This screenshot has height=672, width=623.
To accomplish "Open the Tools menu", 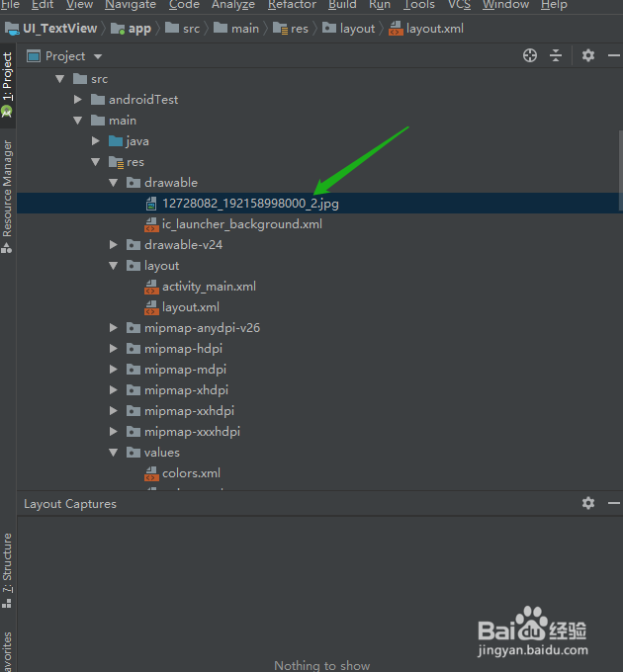I will point(419,4).
